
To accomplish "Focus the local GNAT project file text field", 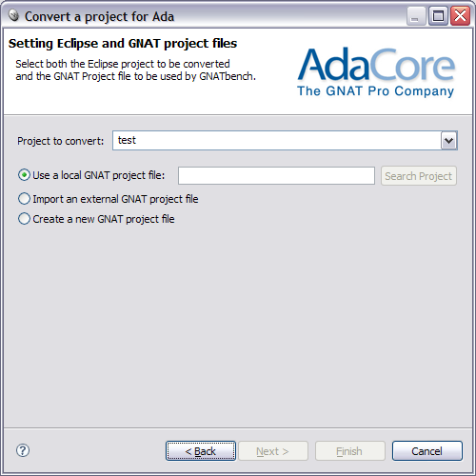I will click(x=276, y=175).
